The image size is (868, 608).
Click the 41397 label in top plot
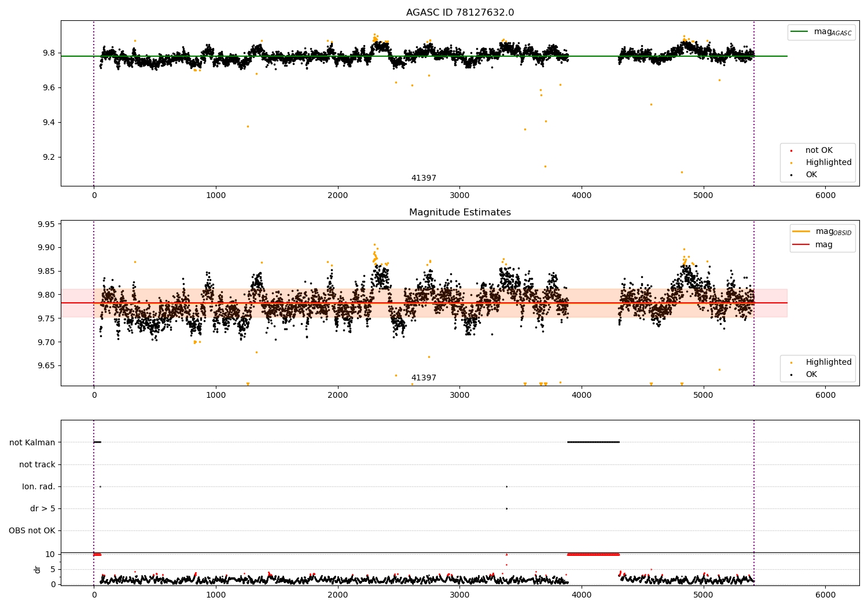pyautogui.click(x=424, y=178)
